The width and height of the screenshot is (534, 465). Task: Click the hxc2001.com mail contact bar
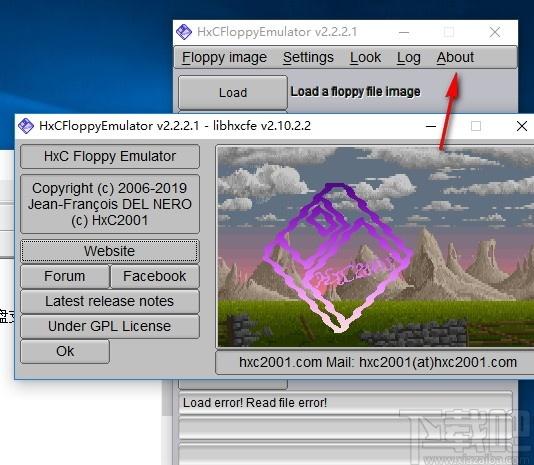[376, 362]
